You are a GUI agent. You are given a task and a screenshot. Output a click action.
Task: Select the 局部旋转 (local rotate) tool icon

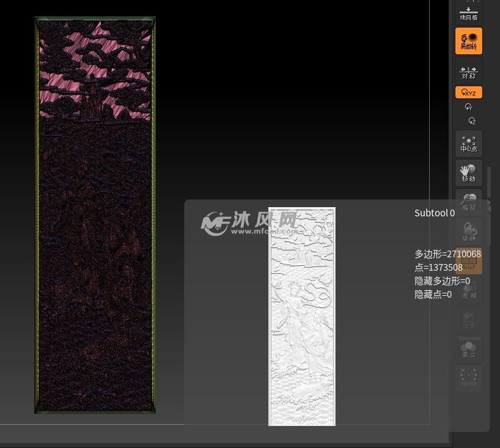click(469, 41)
